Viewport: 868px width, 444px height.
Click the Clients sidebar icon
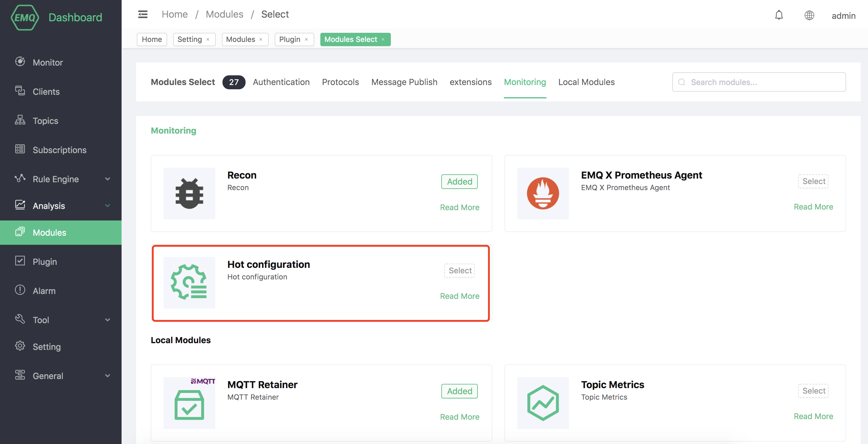point(20,91)
